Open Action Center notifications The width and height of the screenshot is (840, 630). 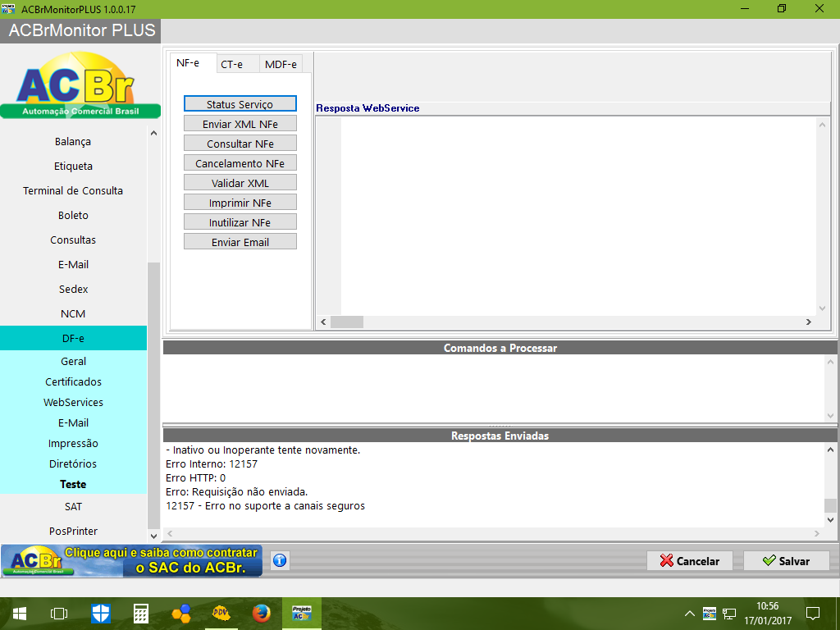coord(813,614)
